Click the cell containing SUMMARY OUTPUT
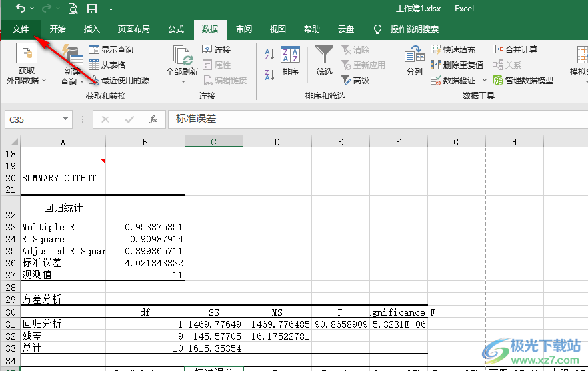 coord(63,178)
